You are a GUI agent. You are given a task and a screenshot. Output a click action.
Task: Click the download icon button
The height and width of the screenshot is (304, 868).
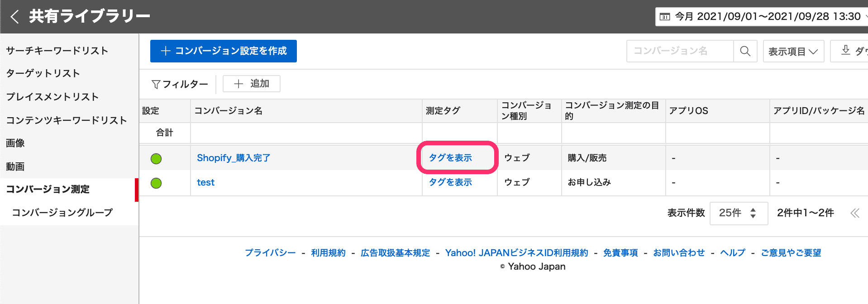coord(846,50)
